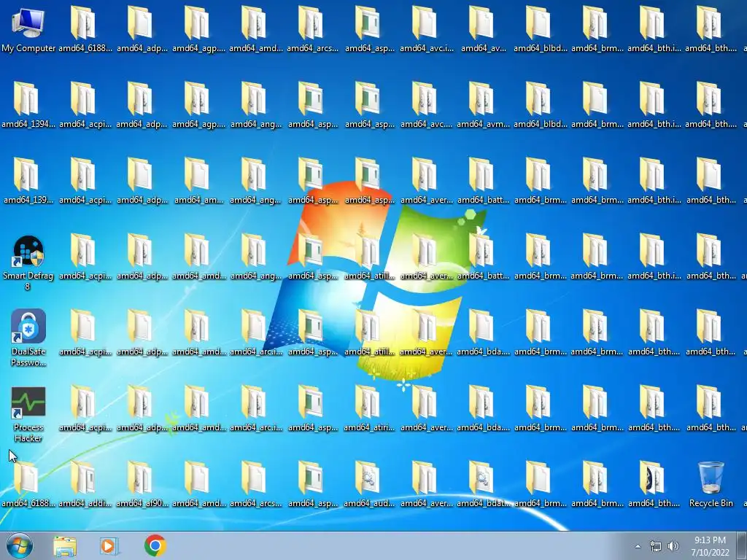747x560 pixels.
Task: Select the amd64_avm... folder
Action: (483, 105)
